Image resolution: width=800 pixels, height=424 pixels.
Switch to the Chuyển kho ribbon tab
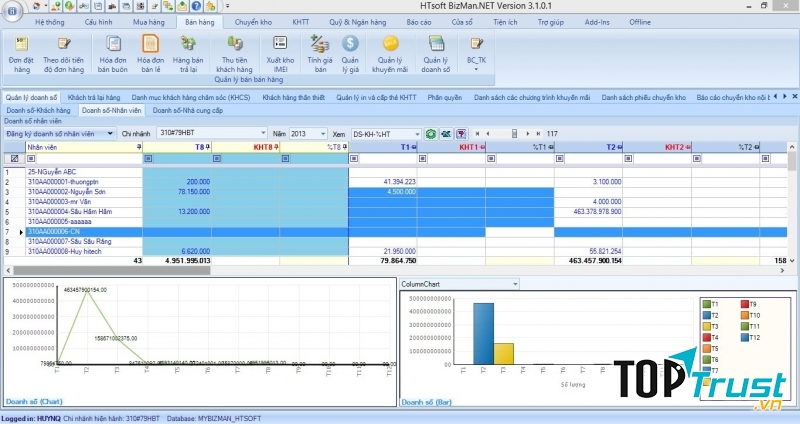[x=253, y=22]
